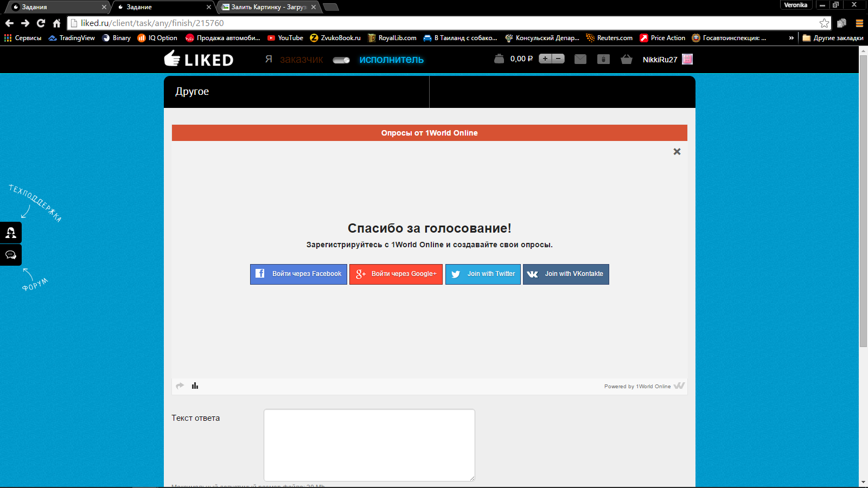Open the В Таиланд с собако... bookmark

click(x=460, y=38)
